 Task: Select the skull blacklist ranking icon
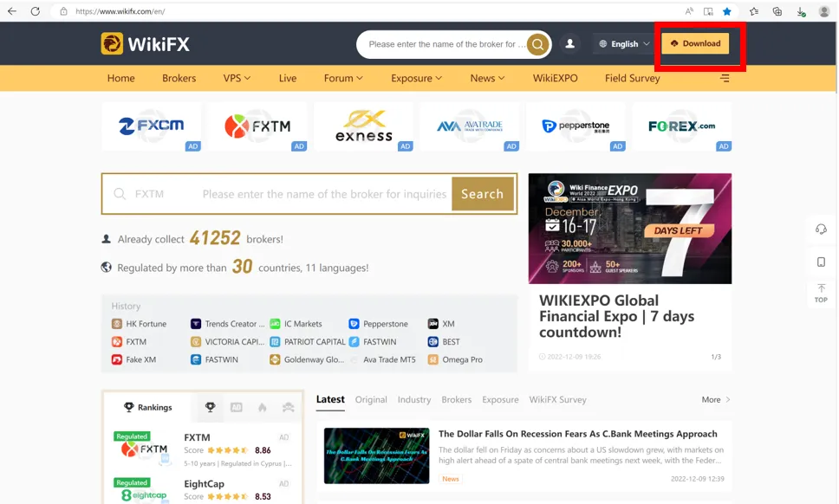pyautogui.click(x=289, y=407)
